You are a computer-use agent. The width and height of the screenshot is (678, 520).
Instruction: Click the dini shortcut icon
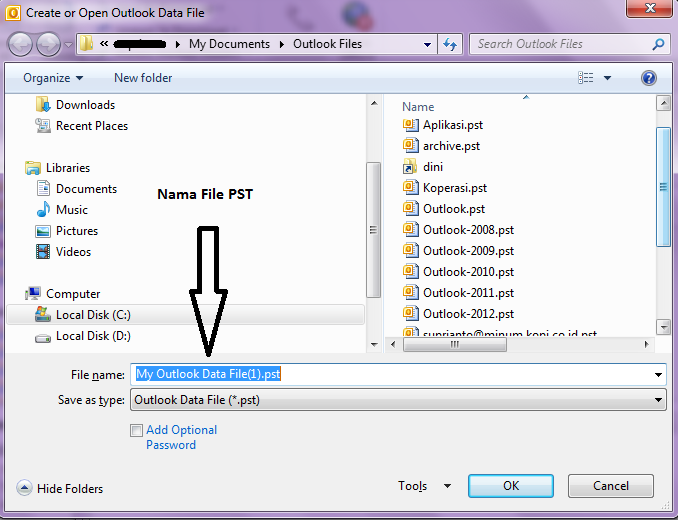410,167
